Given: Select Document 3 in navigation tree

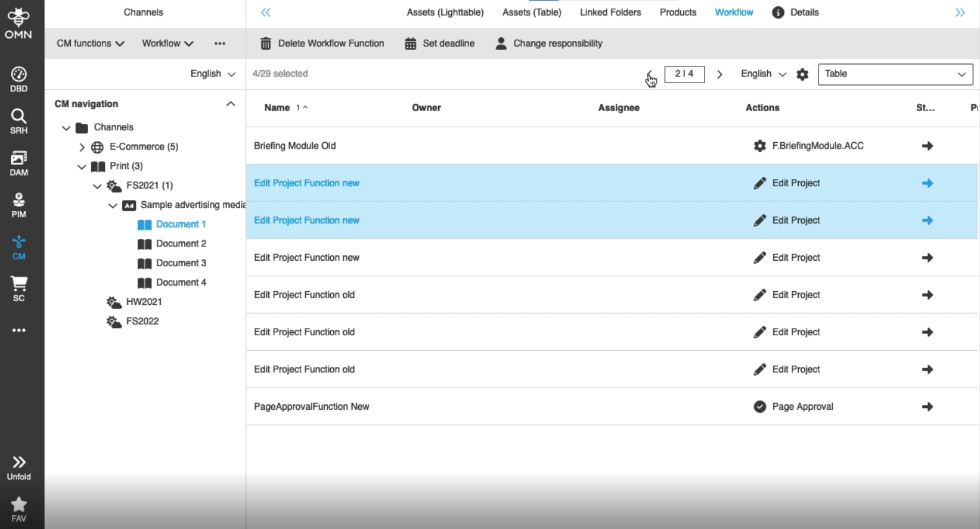Looking at the screenshot, I should coord(181,263).
